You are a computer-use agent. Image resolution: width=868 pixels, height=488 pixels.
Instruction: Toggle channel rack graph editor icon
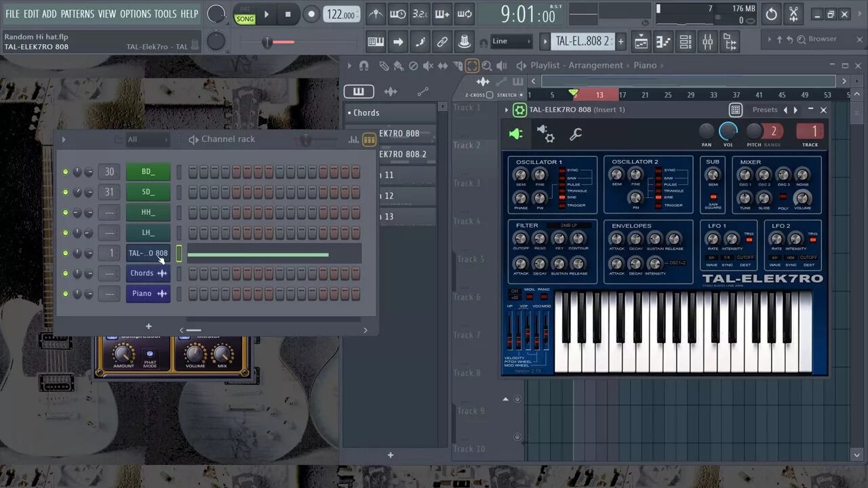tap(353, 140)
